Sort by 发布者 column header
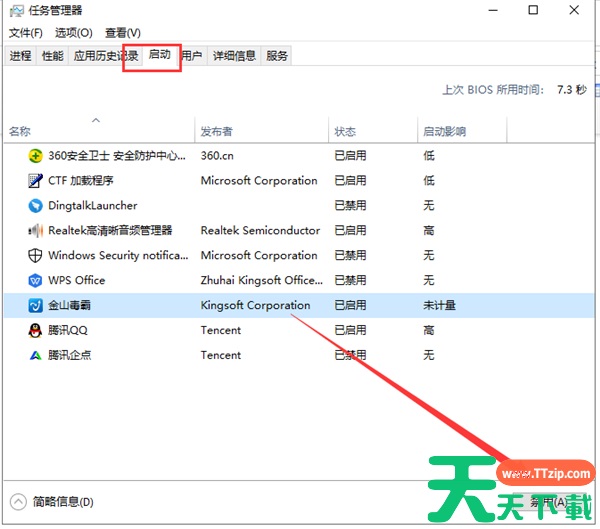Image resolution: width=600 pixels, height=529 pixels. click(x=217, y=132)
